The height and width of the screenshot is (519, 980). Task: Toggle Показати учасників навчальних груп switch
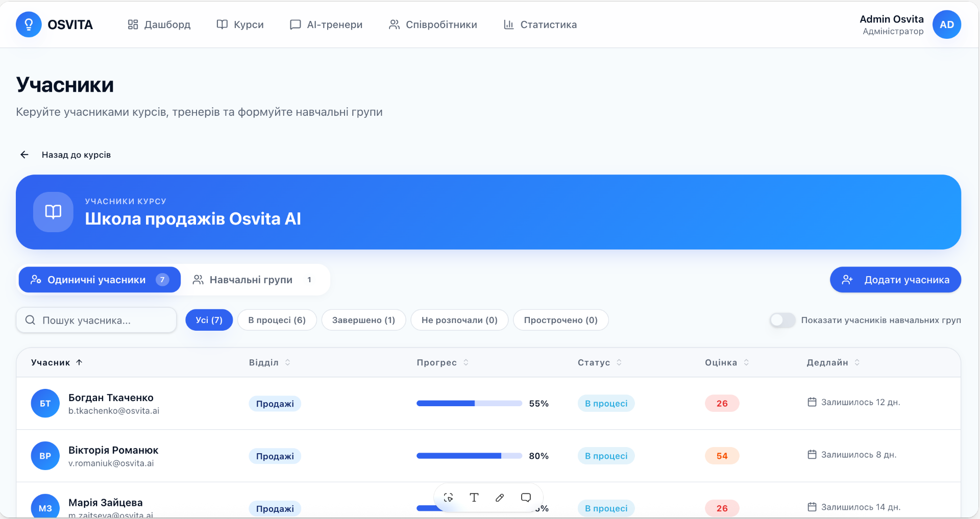(x=782, y=320)
